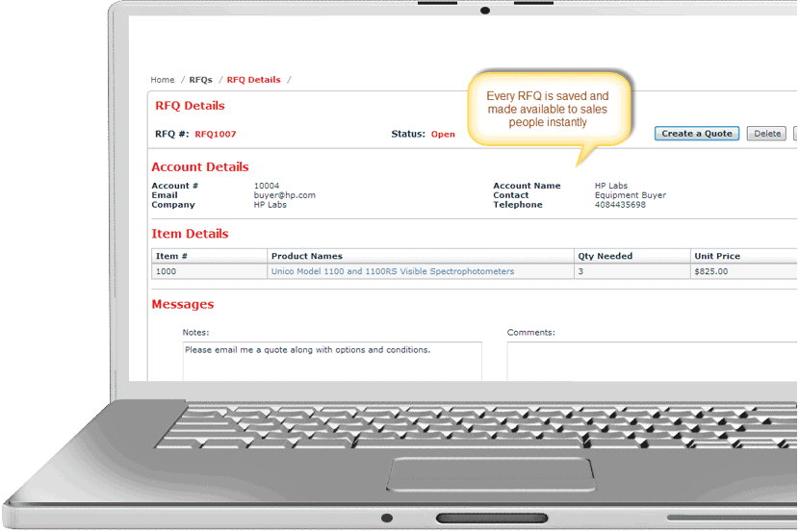The image size is (799, 532).
Task: Click the Item # column header
Action: (x=209, y=256)
